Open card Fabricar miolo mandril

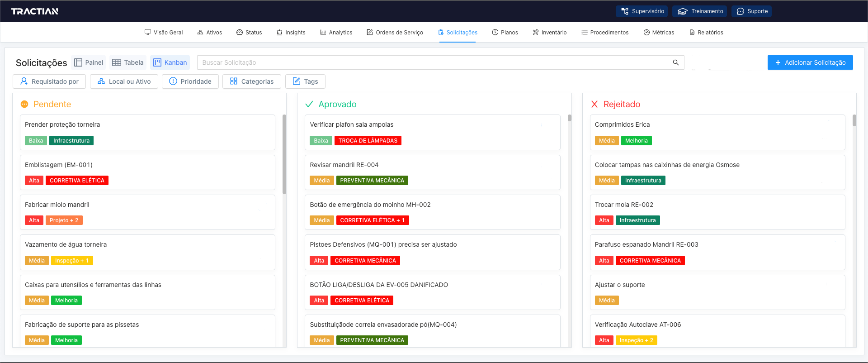147,212
